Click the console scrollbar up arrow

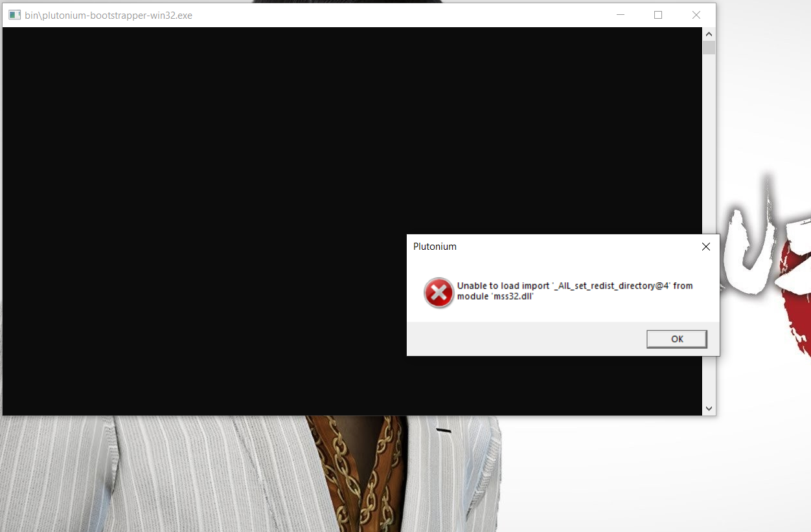(709, 34)
